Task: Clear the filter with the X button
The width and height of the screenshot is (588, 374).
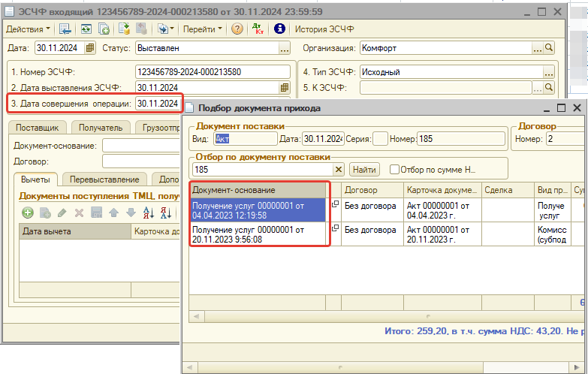Action: pyautogui.click(x=339, y=170)
